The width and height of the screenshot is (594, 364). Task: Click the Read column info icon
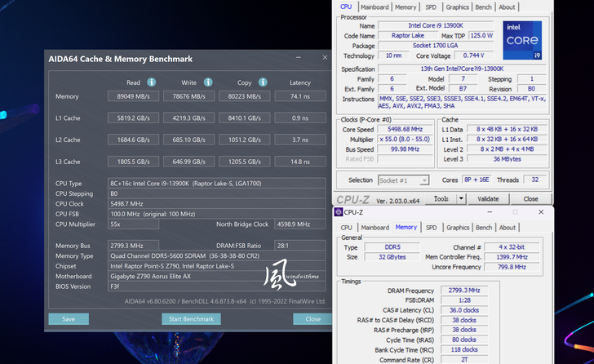152,82
